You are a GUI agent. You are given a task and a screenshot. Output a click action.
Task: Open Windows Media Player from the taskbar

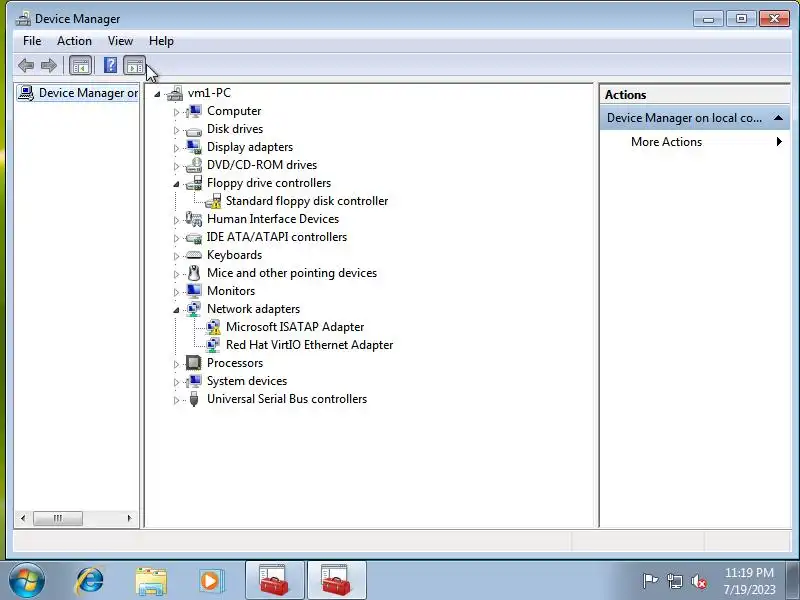click(211, 581)
